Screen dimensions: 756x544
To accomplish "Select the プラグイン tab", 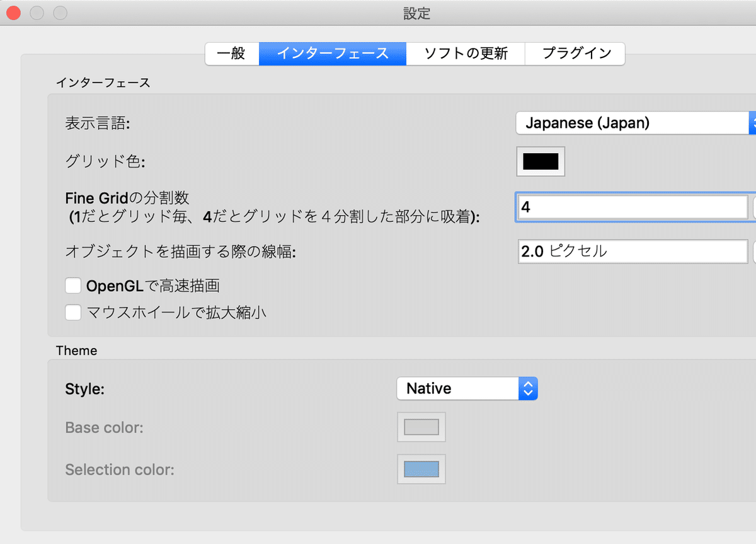I will [574, 54].
